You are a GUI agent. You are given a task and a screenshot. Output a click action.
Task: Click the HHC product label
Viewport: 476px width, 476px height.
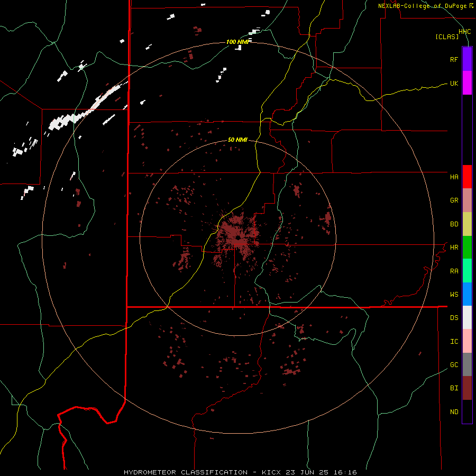464,32
